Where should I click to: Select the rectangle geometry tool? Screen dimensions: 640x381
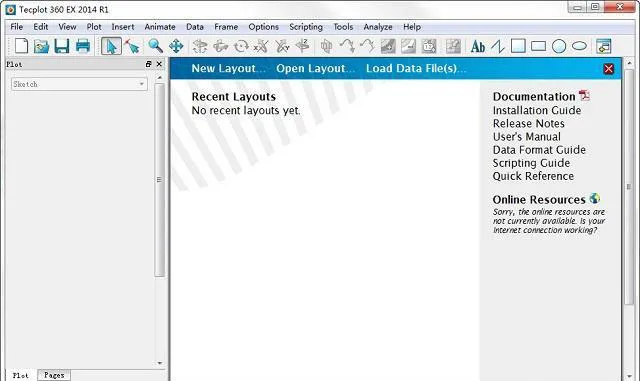click(538, 46)
